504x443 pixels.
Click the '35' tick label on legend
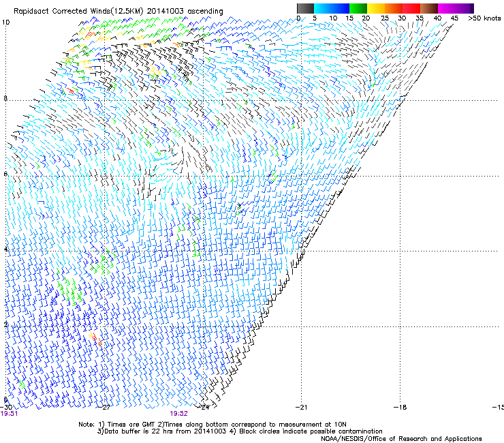pyautogui.click(x=420, y=18)
